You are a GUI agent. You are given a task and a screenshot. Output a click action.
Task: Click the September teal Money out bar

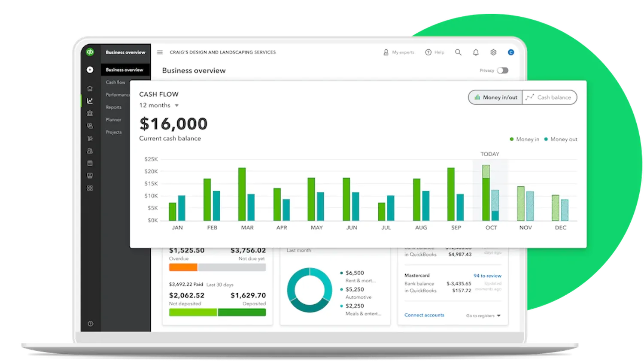pyautogui.click(x=460, y=207)
